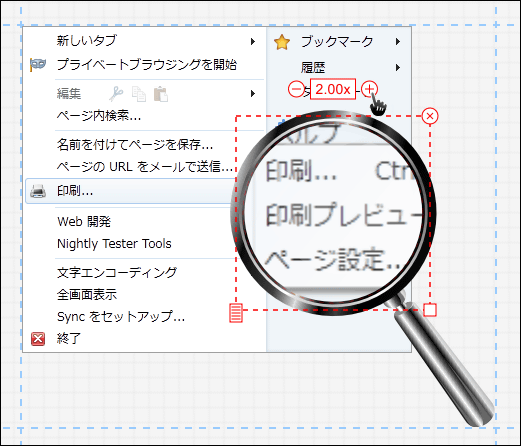
Task: Select ページ内検索... menu item
Action: point(98,116)
